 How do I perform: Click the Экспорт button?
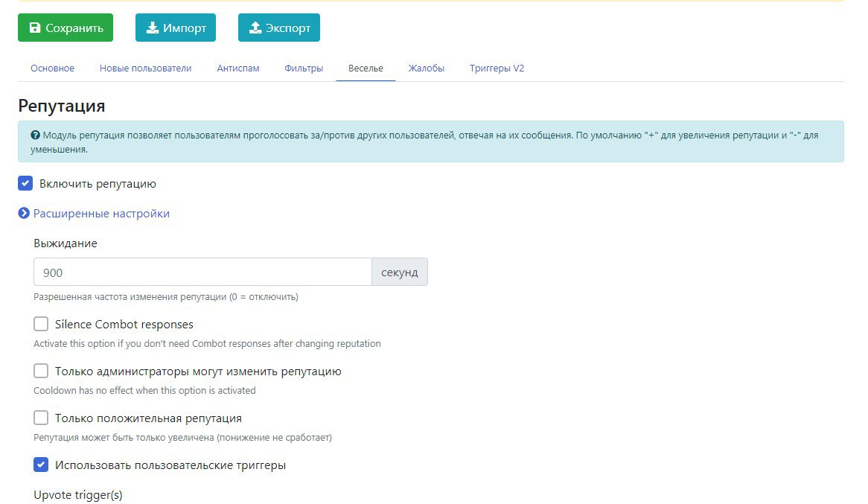point(279,28)
